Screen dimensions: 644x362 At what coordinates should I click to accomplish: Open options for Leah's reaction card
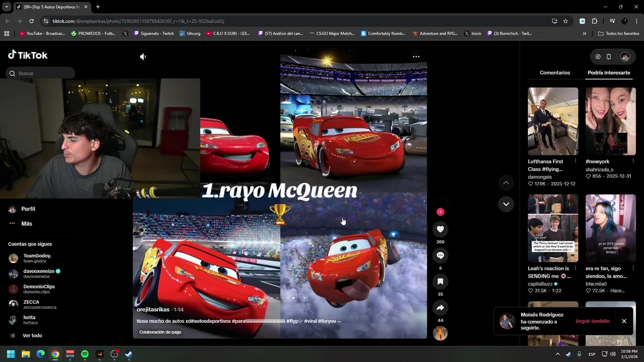coord(576,268)
